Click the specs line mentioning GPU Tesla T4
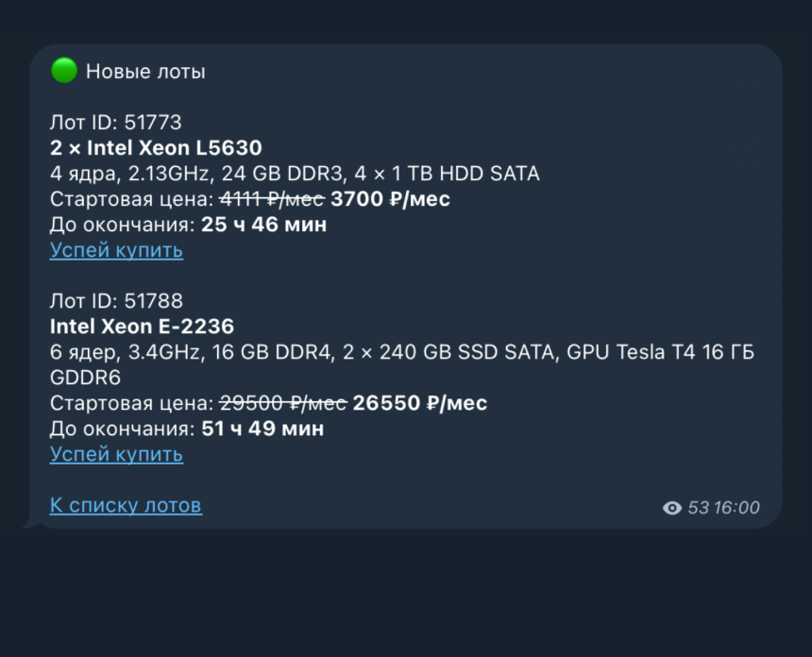 pos(401,352)
